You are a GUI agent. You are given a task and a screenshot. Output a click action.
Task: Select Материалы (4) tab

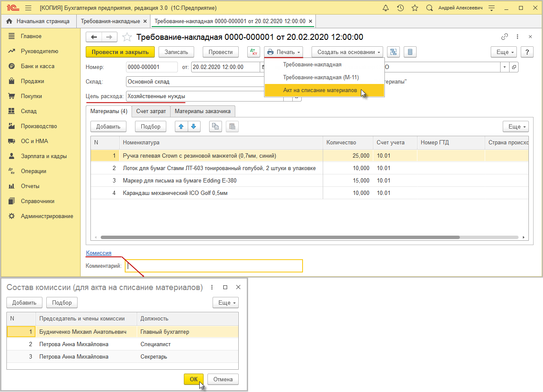(x=109, y=111)
